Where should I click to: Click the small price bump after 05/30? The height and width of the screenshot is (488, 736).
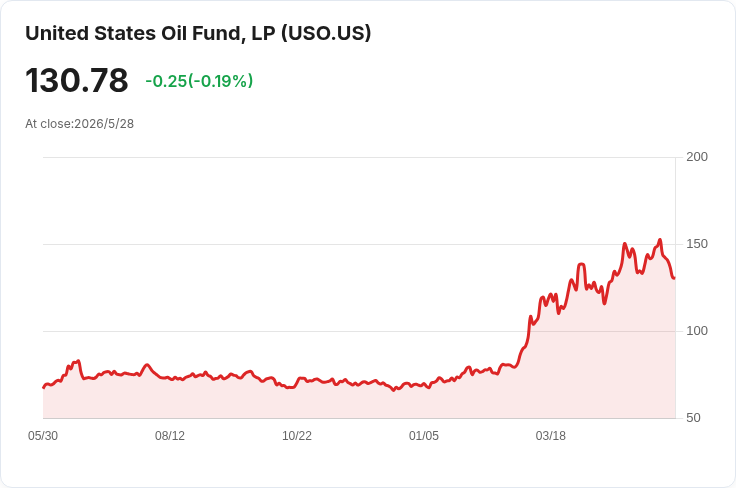point(75,363)
